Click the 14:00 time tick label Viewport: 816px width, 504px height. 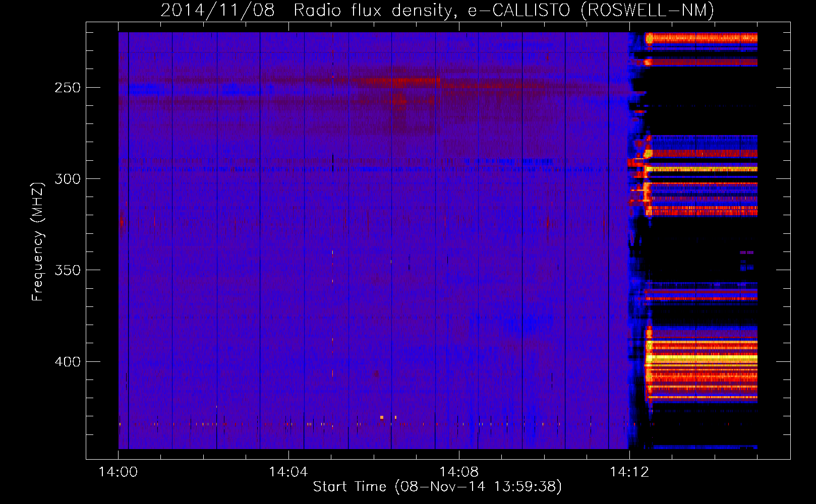pos(118,472)
